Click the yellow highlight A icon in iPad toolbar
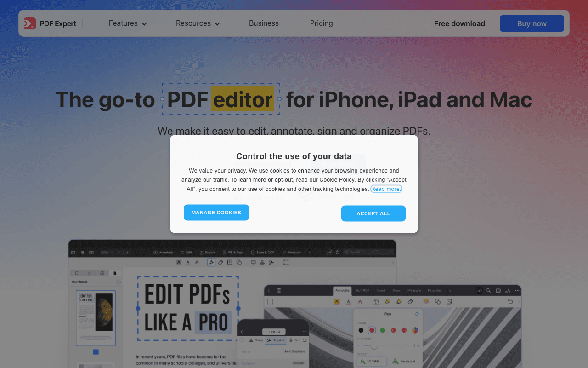588x368 pixels. [x=337, y=302]
